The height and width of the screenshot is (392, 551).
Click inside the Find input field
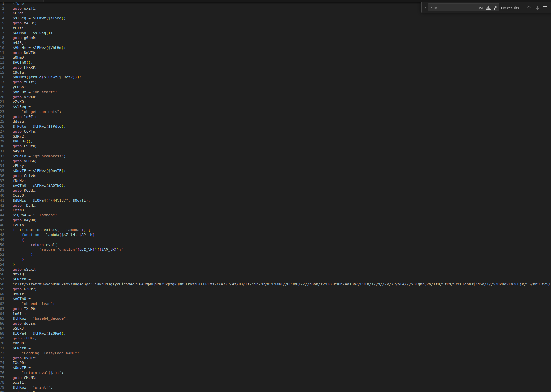[x=453, y=7]
